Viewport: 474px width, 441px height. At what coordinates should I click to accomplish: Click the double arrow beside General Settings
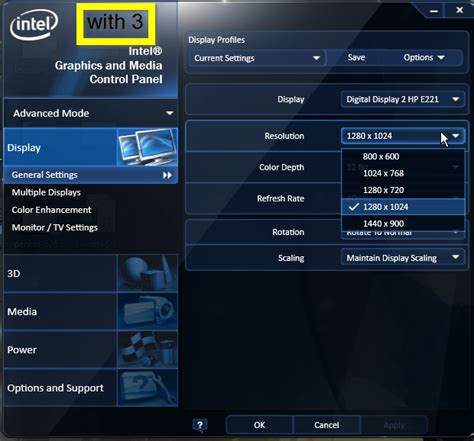point(167,175)
